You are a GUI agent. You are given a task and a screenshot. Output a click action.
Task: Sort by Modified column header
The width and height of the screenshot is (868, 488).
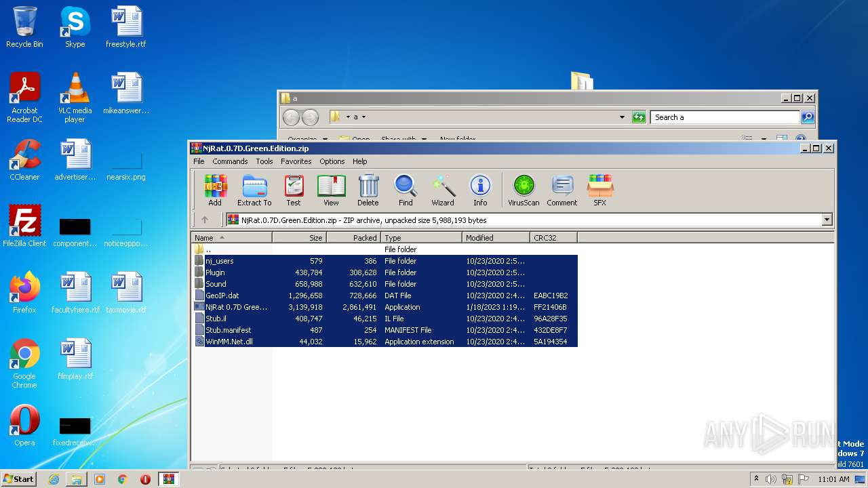point(496,237)
